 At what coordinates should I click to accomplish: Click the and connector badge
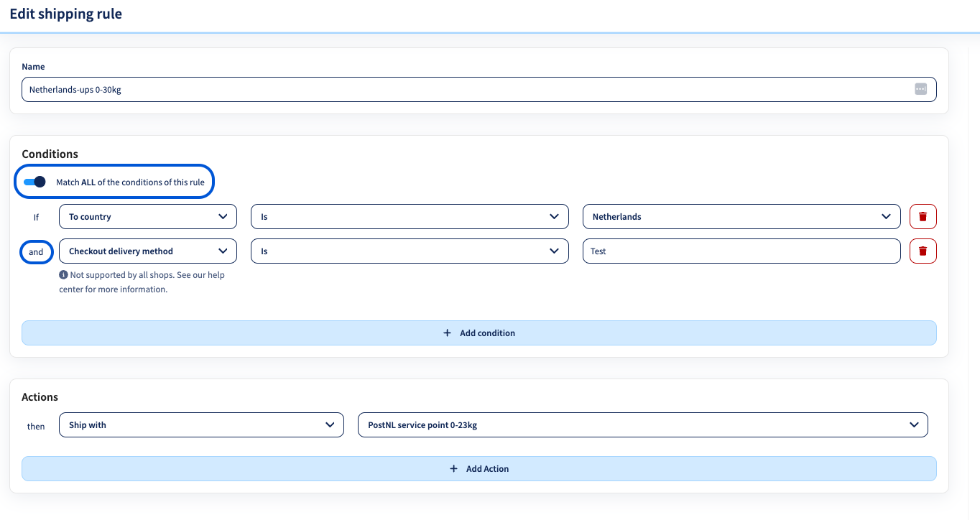click(x=36, y=251)
